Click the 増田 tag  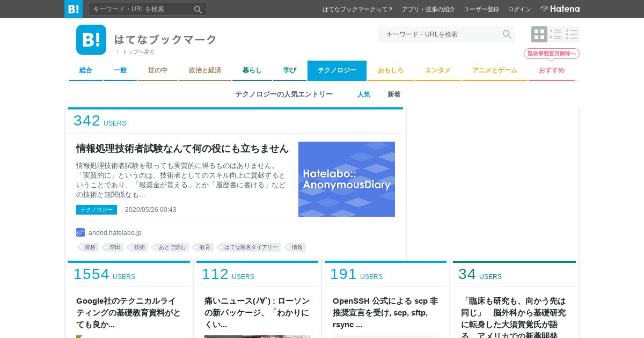point(113,247)
